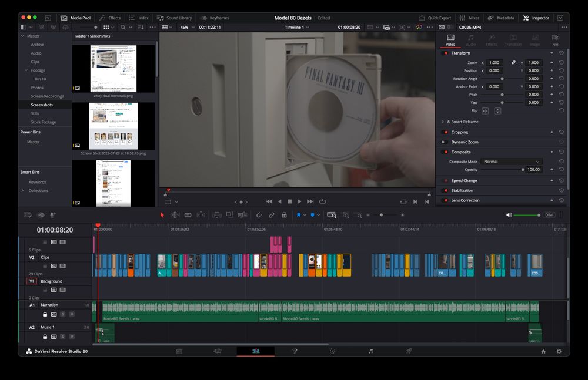Open the Metadata panel
588x380 pixels.
[x=501, y=18]
